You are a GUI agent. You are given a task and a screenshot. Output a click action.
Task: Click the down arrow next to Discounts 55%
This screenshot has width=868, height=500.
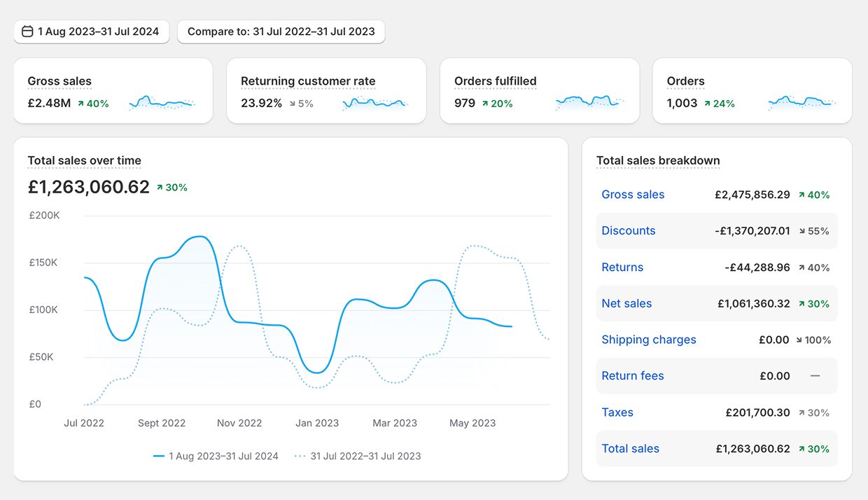pos(801,231)
